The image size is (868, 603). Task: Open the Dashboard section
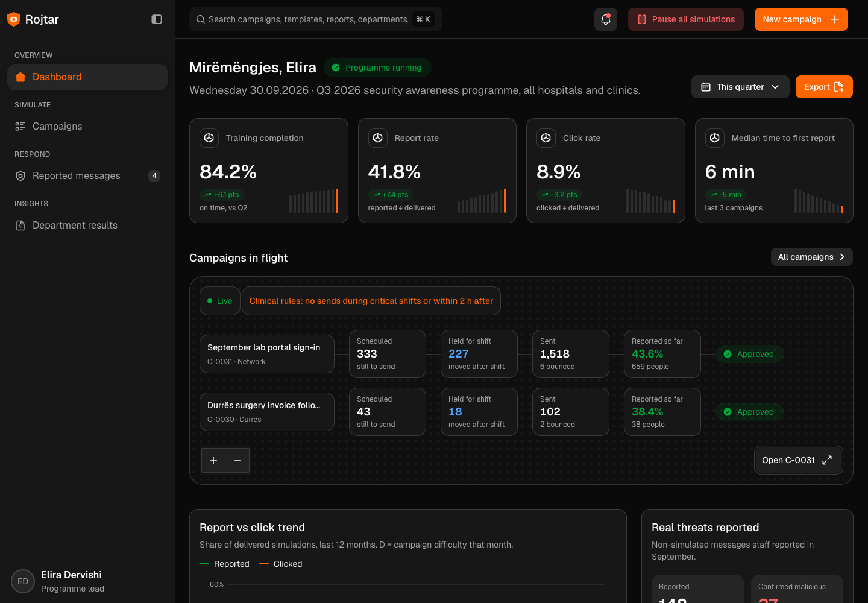(x=87, y=77)
